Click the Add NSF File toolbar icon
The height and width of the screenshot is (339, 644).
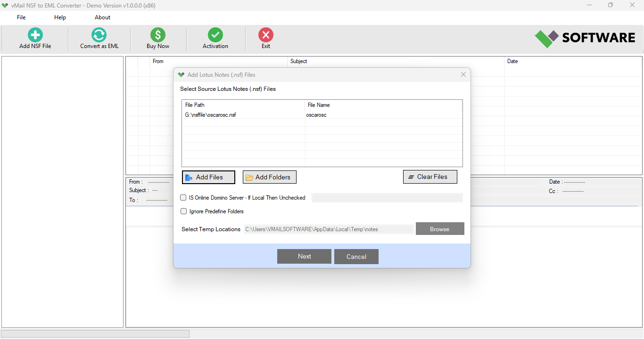(x=34, y=35)
